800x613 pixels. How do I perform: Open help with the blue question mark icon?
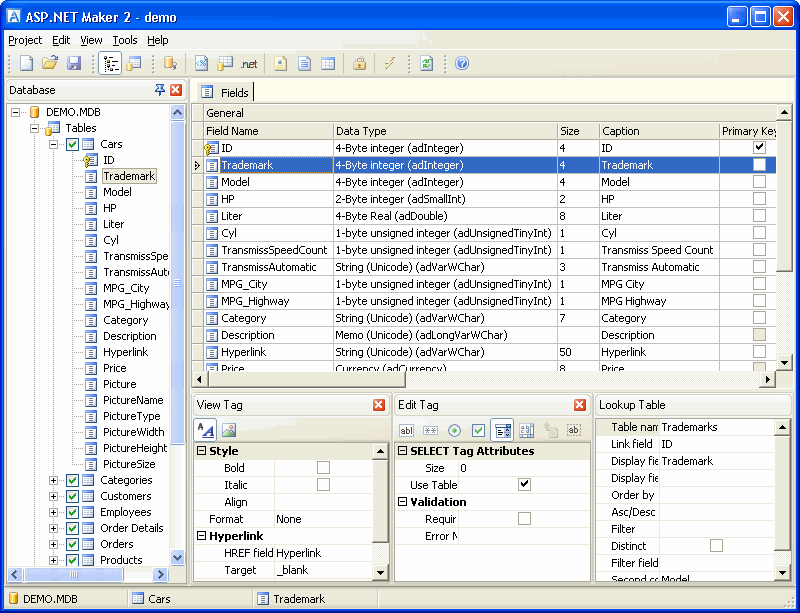(x=462, y=63)
